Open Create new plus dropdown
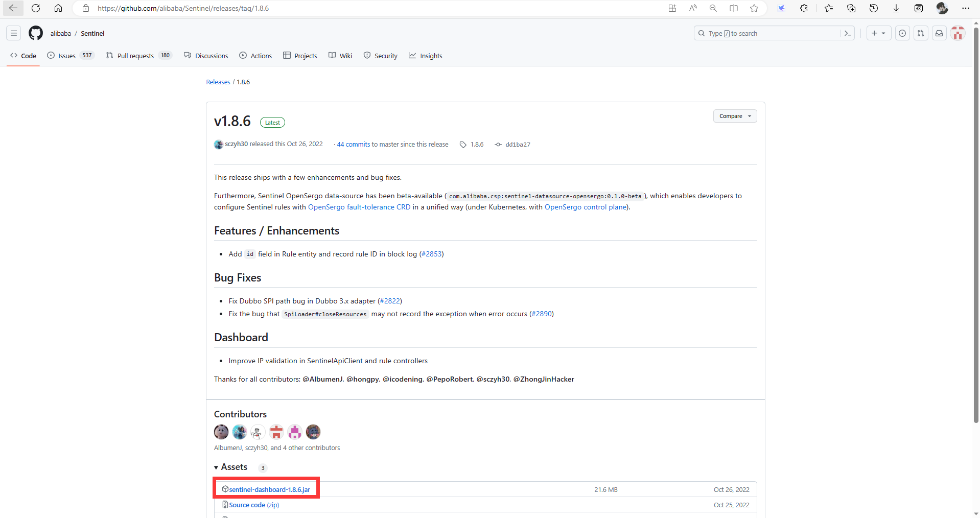Viewport: 980px width, 518px height. pos(879,33)
